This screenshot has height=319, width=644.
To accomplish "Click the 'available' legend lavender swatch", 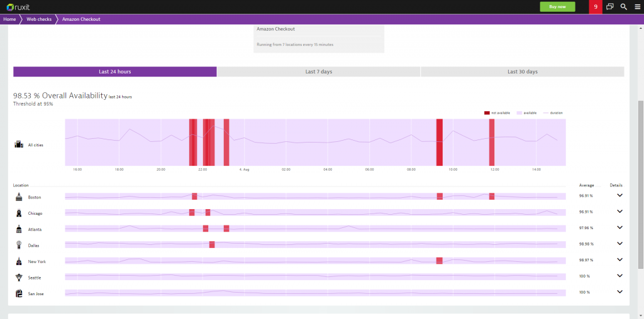I will tap(519, 113).
